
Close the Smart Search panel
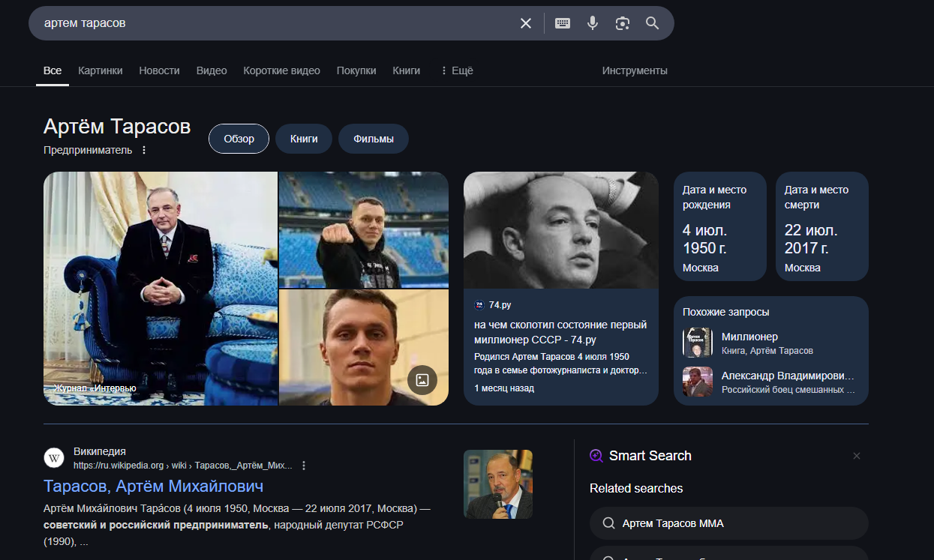point(857,456)
